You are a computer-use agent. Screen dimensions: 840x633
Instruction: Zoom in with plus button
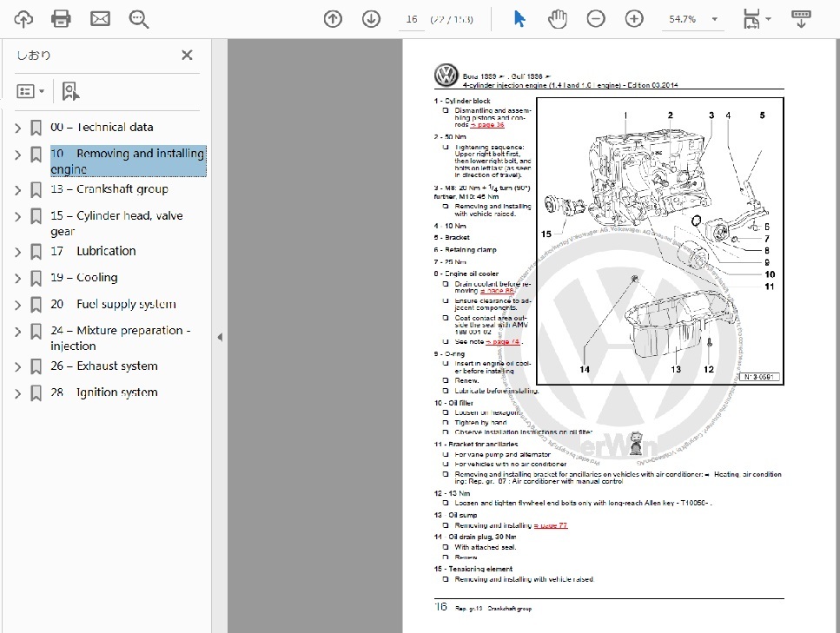[634, 19]
